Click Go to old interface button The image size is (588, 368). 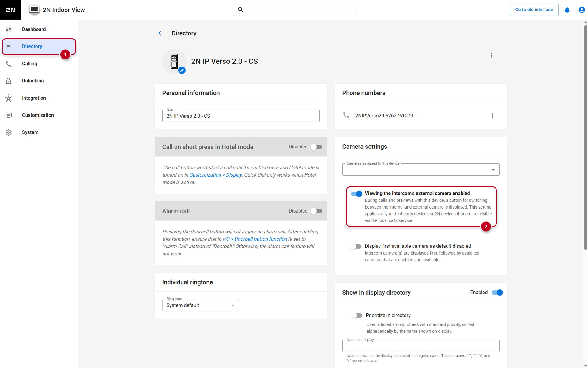click(x=534, y=10)
